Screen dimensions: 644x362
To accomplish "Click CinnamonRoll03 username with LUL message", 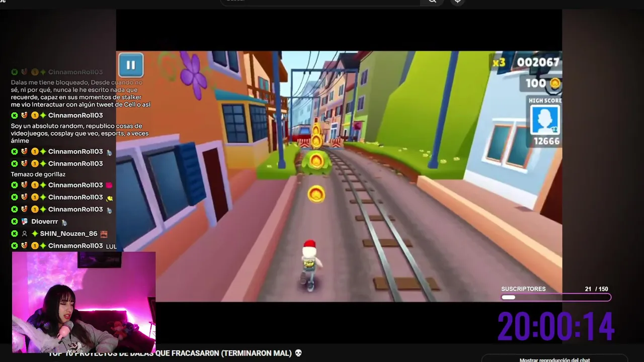I will [x=75, y=246].
